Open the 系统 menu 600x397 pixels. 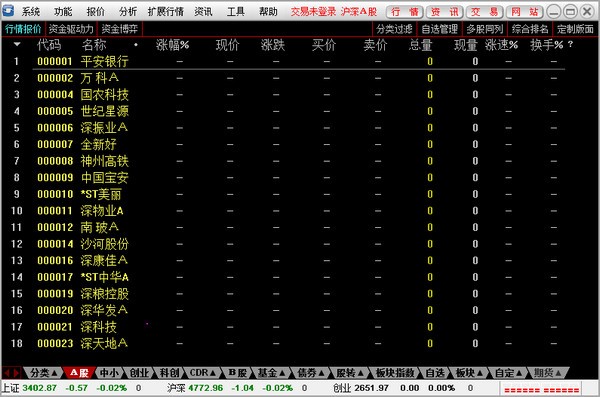31,11
